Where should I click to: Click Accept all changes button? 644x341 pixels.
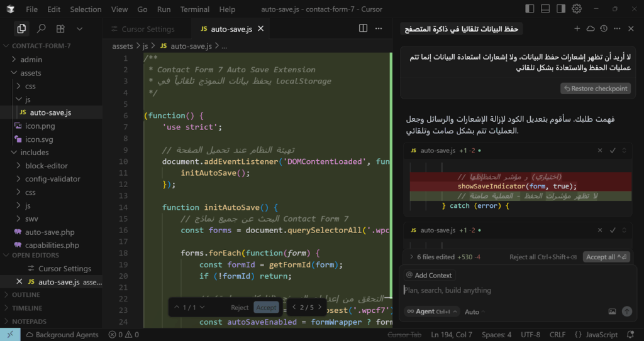606,257
